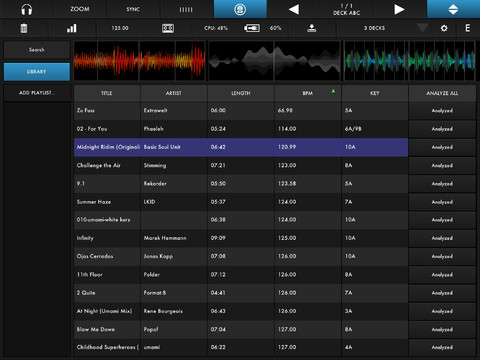Click Analyzed button for Blow Me Down
The image size is (480, 360).
pos(442,330)
